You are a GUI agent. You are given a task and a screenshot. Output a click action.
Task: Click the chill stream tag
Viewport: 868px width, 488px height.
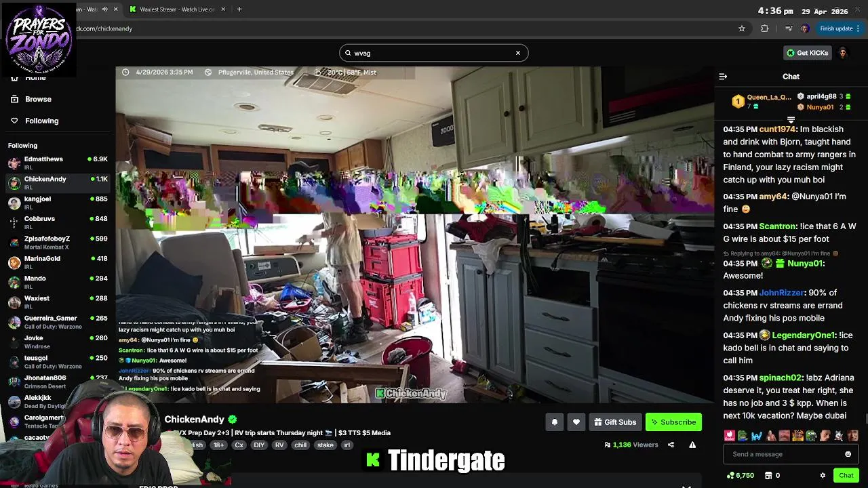[300, 445]
